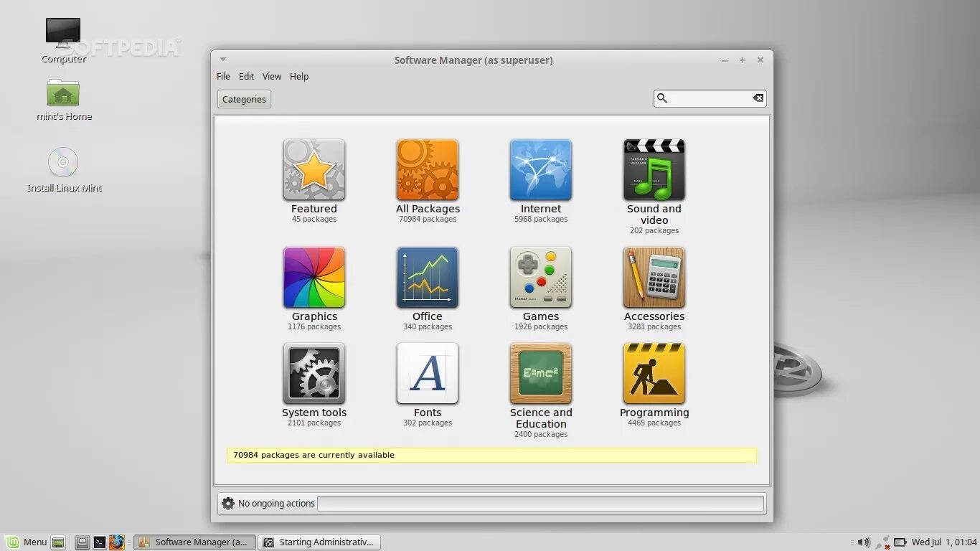Open the View menu
Viewport: 980px width, 551px height.
(x=272, y=77)
